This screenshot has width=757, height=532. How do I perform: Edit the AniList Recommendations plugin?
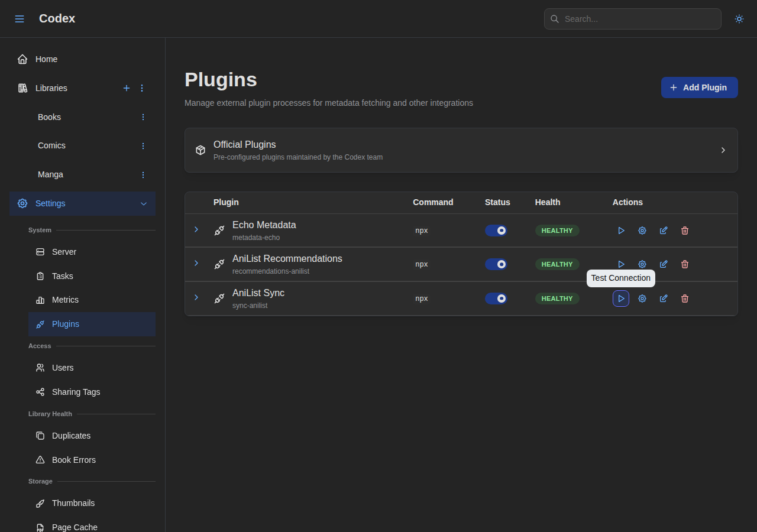point(663,264)
